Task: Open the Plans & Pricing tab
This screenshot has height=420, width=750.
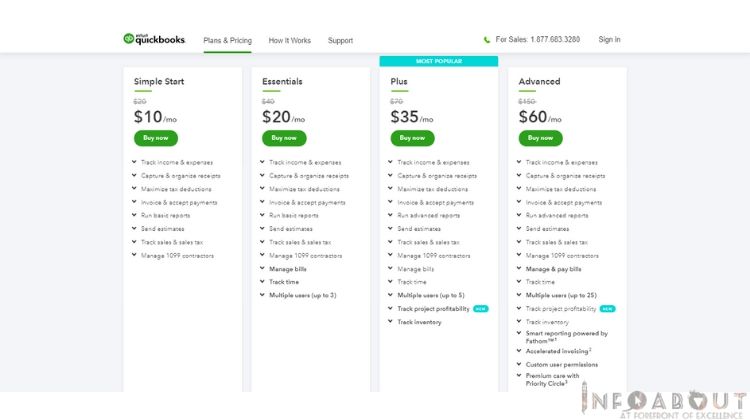Action: click(x=227, y=41)
